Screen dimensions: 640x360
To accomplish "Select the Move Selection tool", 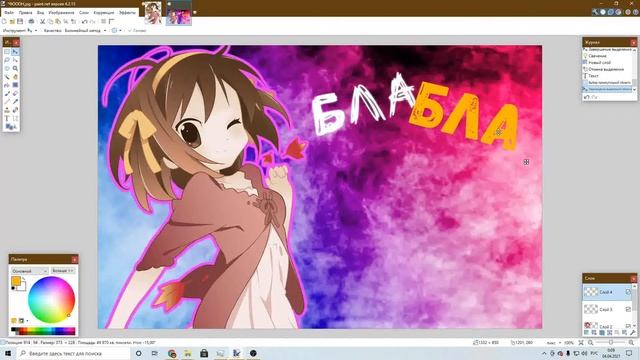I will point(15,60).
